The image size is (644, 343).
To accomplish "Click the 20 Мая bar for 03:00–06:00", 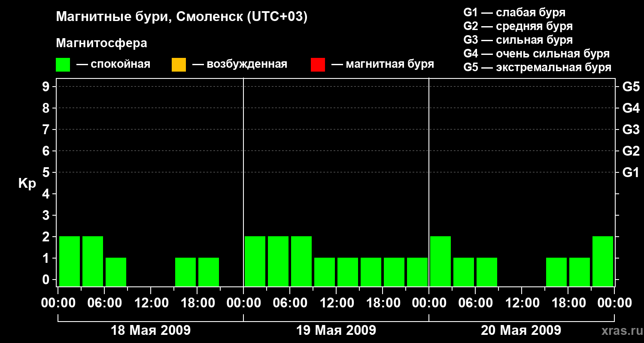I will (464, 272).
